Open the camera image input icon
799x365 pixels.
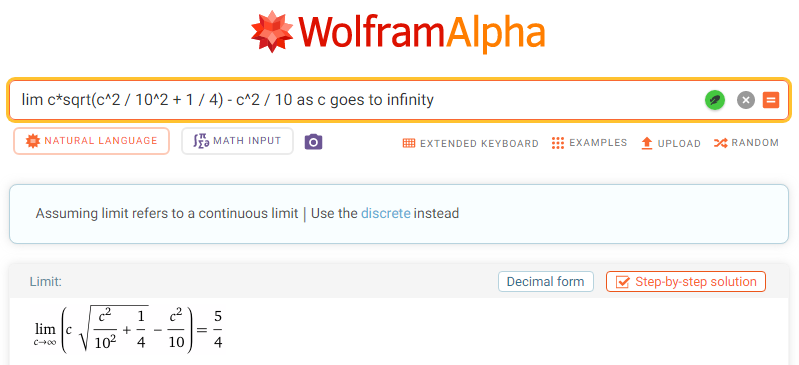[313, 142]
